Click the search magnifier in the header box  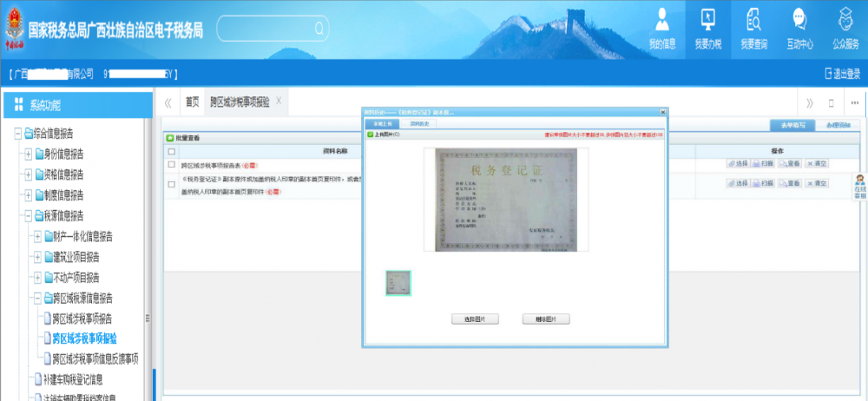tap(319, 29)
